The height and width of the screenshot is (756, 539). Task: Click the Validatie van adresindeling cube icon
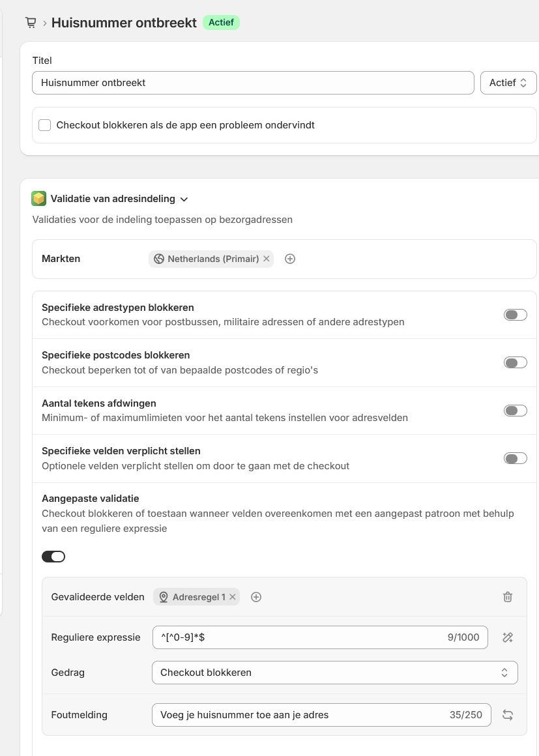tap(38, 199)
